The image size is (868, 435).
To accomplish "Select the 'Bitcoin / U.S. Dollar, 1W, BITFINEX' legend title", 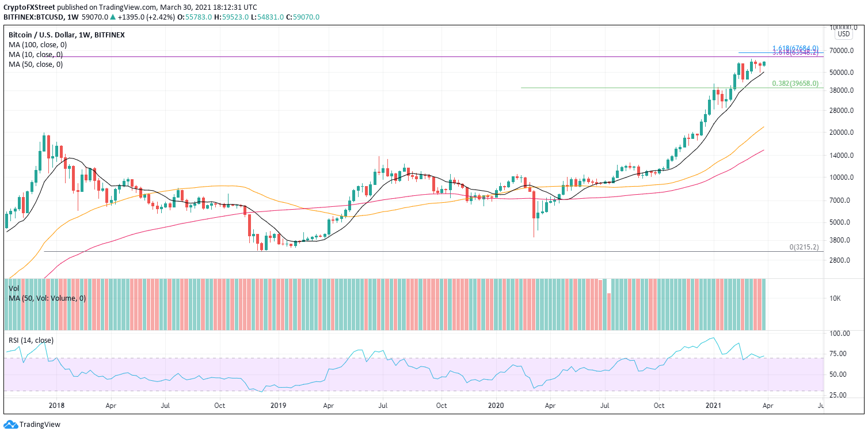I will tap(66, 35).
